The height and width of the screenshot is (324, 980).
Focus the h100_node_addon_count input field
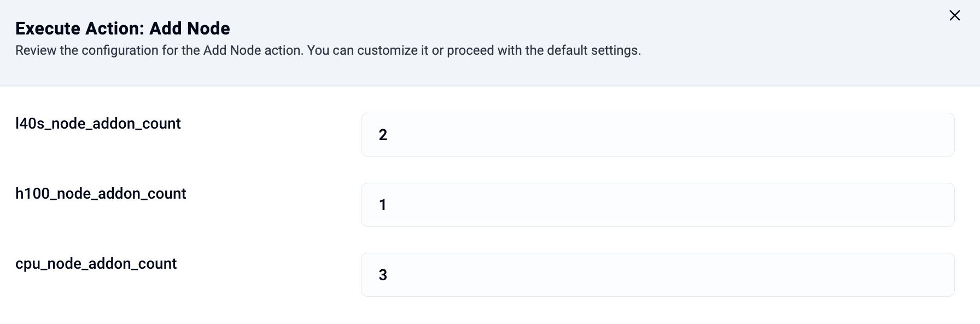(657, 205)
